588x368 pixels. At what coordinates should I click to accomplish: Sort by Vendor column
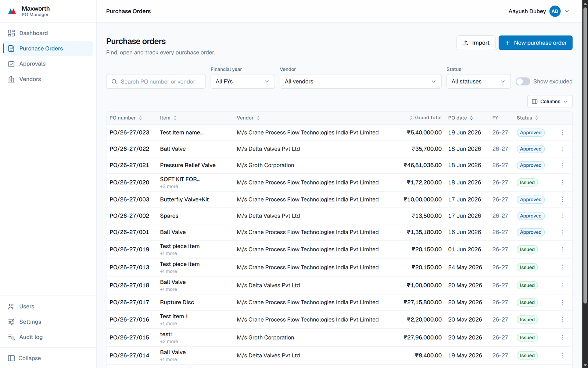click(248, 118)
